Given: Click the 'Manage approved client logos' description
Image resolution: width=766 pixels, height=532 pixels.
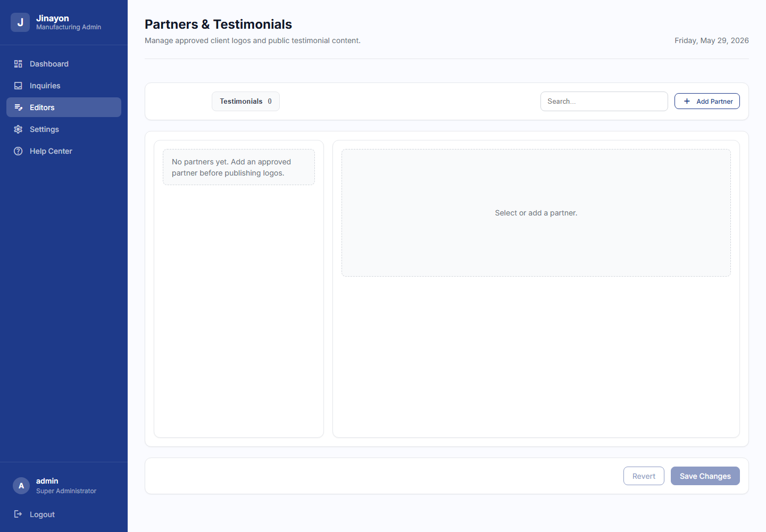Looking at the screenshot, I should [x=253, y=40].
